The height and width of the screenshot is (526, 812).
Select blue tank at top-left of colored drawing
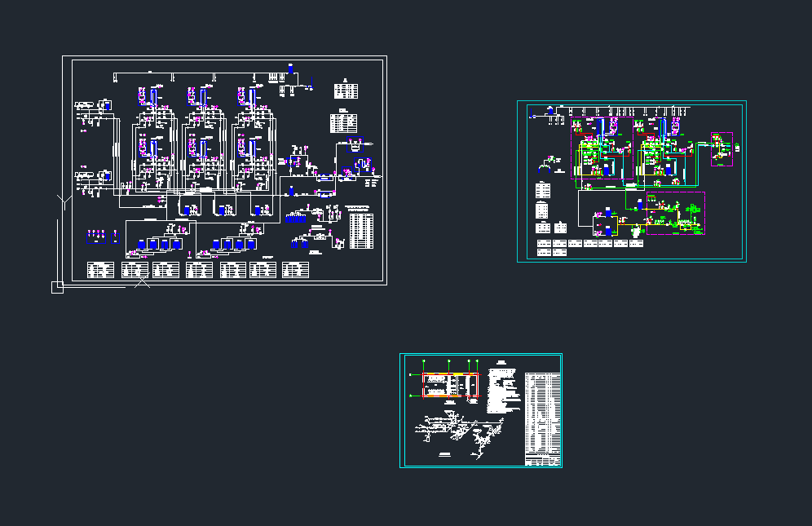click(550, 109)
